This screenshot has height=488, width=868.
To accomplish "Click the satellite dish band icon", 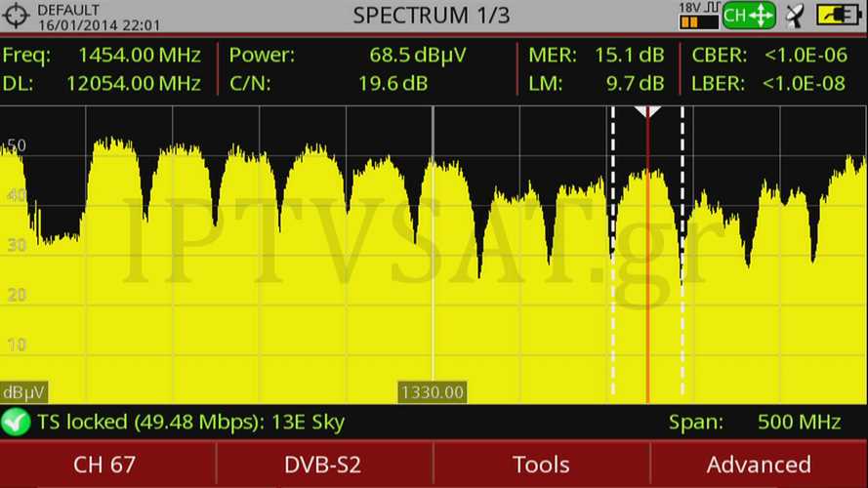I will point(796,16).
